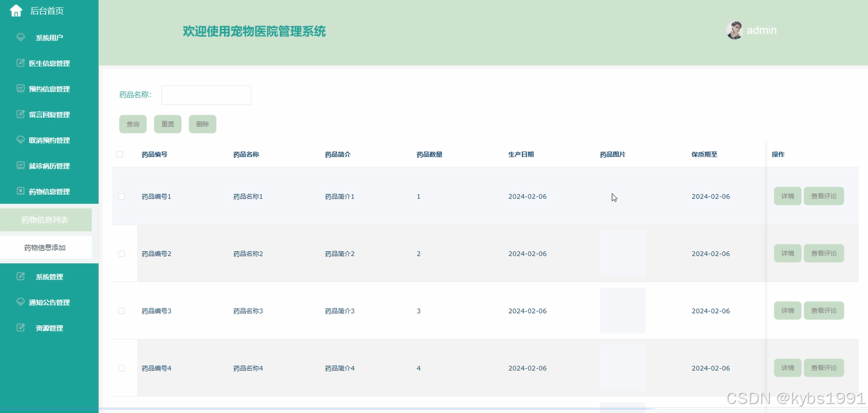Open 详情 for 药品编号4
This screenshot has height=413, width=868.
(x=787, y=368)
